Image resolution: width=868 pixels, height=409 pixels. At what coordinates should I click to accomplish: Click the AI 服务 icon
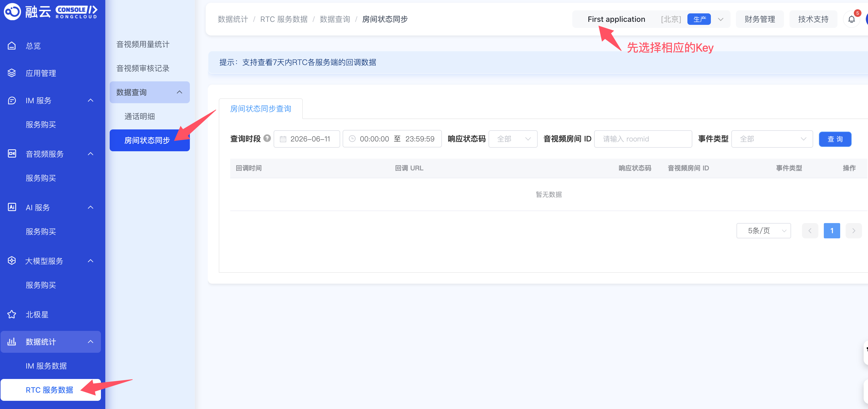point(12,207)
